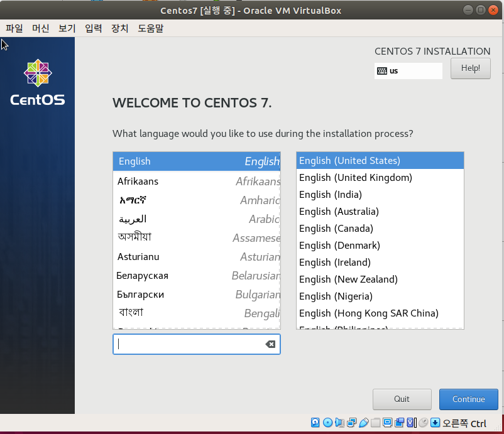Select English (New Zealand) locale
This screenshot has width=504, height=434.
(380, 279)
